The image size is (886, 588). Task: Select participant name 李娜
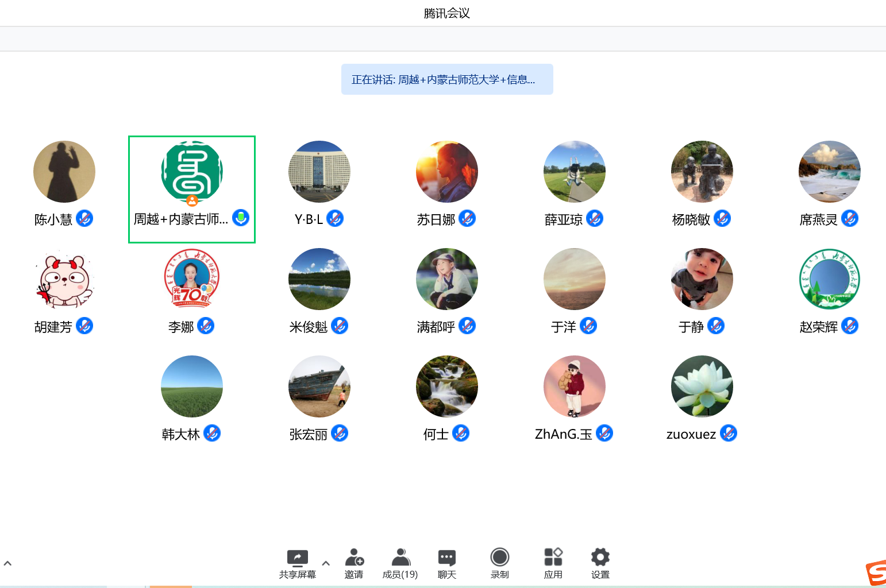[180, 327]
